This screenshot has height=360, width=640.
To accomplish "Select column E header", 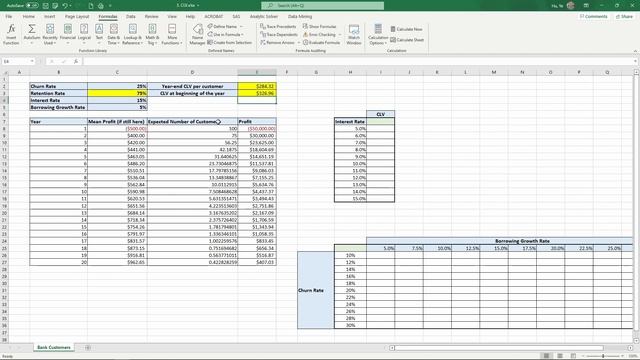I will point(257,72).
